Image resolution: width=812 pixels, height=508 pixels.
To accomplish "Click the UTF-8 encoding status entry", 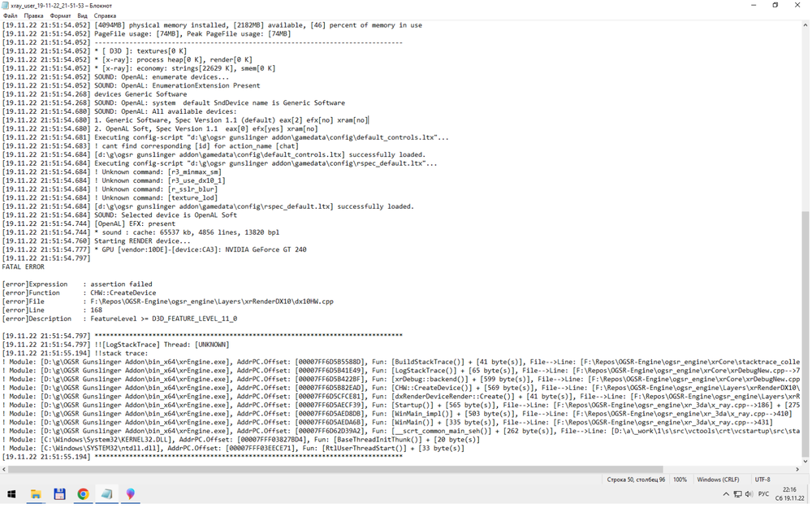I will pos(762,480).
